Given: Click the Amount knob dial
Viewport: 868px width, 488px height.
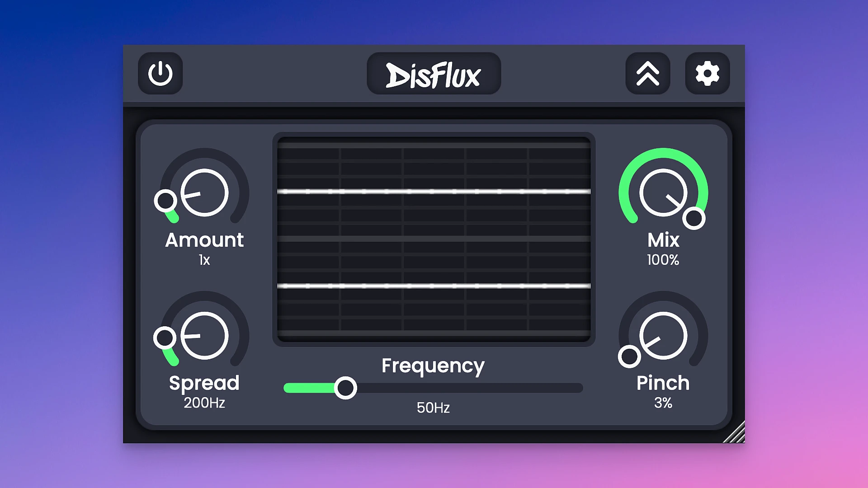Looking at the screenshot, I should tap(204, 193).
